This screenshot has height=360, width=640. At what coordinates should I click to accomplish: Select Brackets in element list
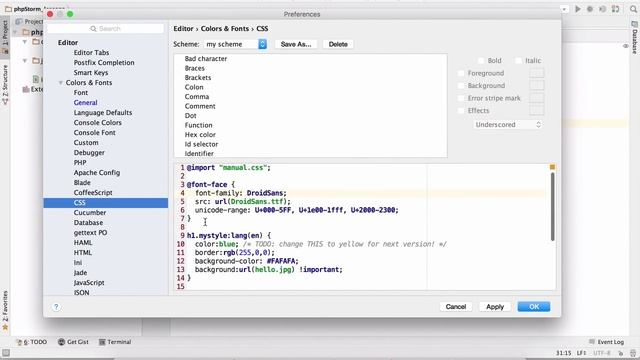pos(198,78)
